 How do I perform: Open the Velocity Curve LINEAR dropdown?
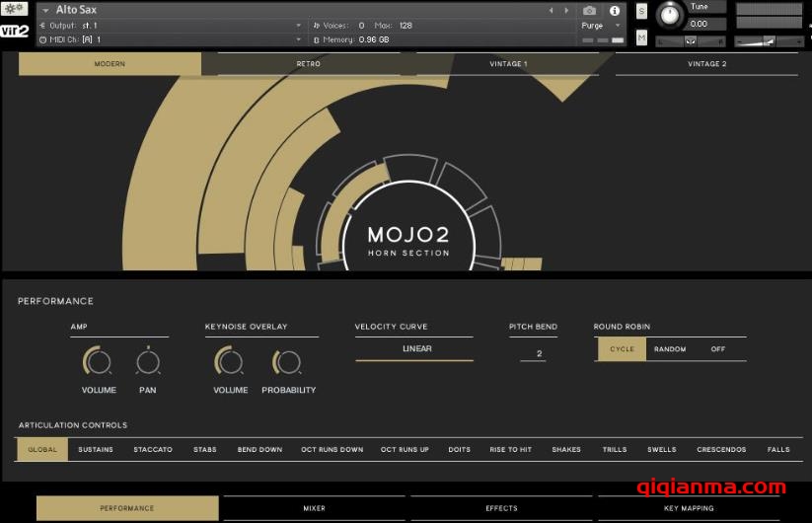pos(414,349)
